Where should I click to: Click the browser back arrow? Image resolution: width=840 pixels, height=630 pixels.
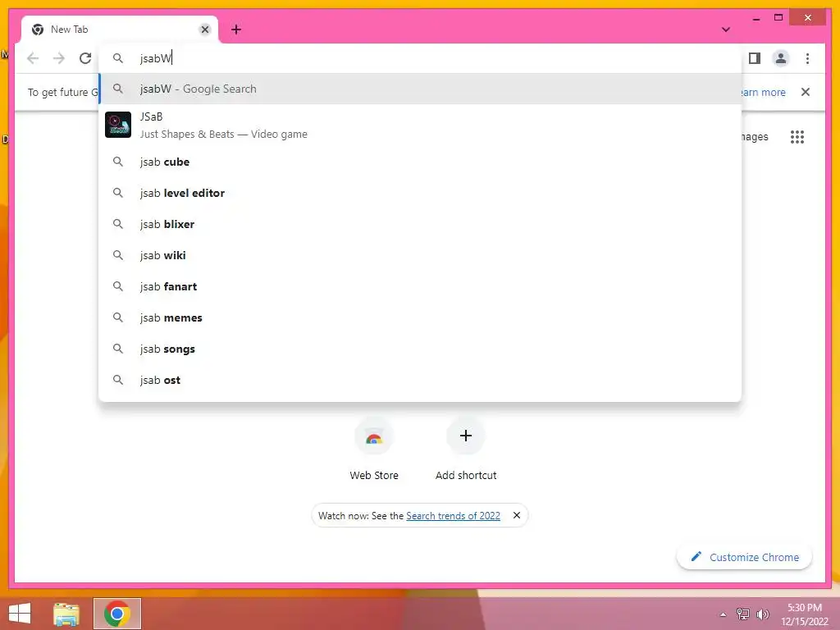point(33,58)
